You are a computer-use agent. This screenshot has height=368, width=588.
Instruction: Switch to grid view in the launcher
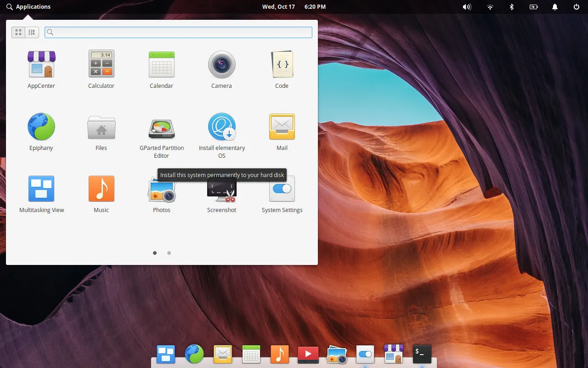[x=18, y=32]
